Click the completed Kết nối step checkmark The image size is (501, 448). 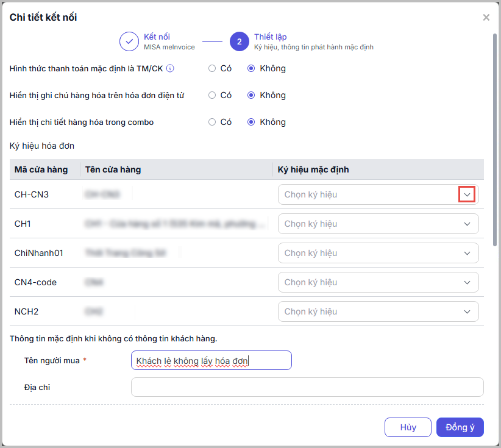click(x=129, y=41)
